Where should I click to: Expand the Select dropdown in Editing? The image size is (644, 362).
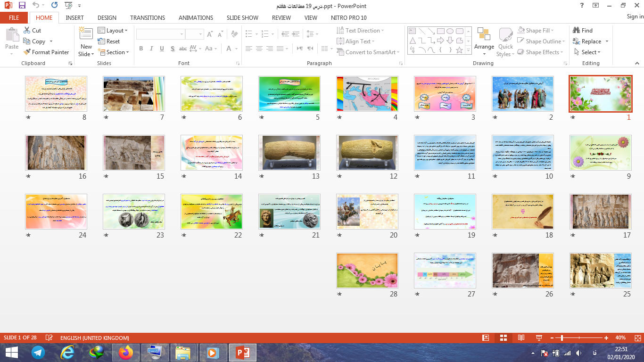point(588,52)
